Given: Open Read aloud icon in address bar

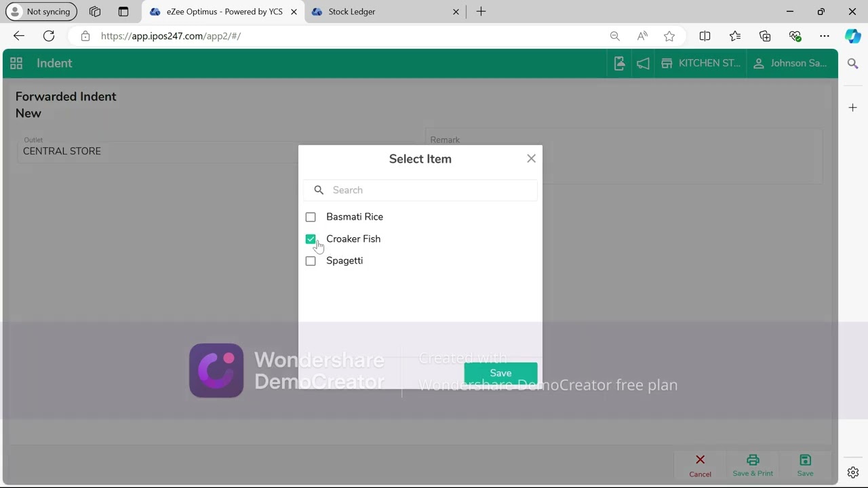Looking at the screenshot, I should click(642, 36).
